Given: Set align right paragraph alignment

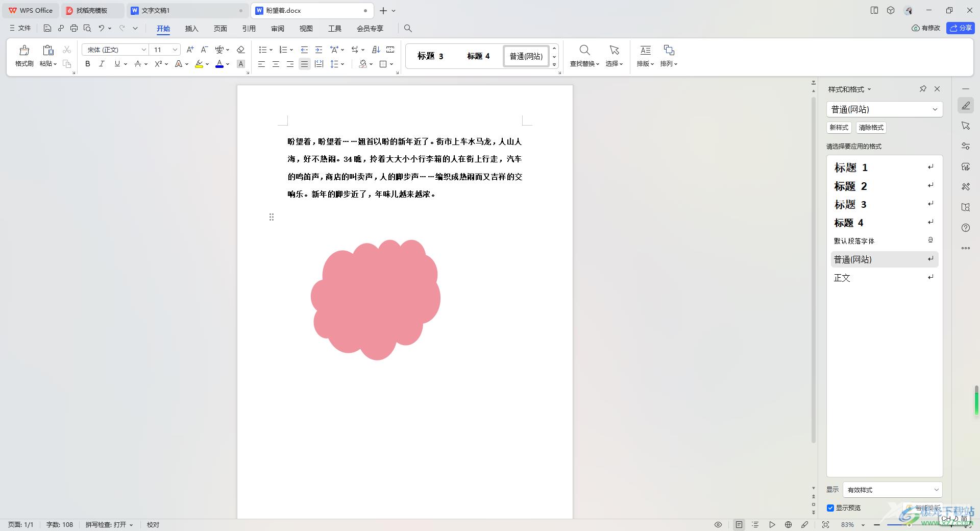Looking at the screenshot, I should 290,64.
